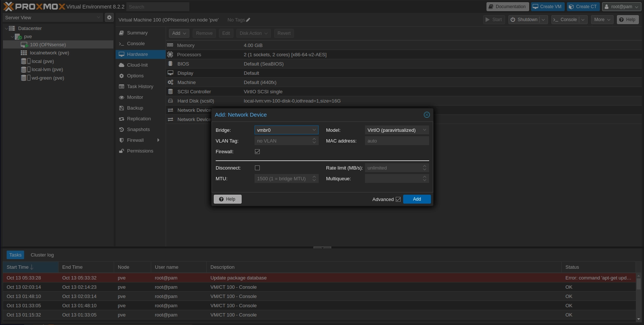Click the Create CT button
This screenshot has width=644, height=325.
pyautogui.click(x=583, y=7)
